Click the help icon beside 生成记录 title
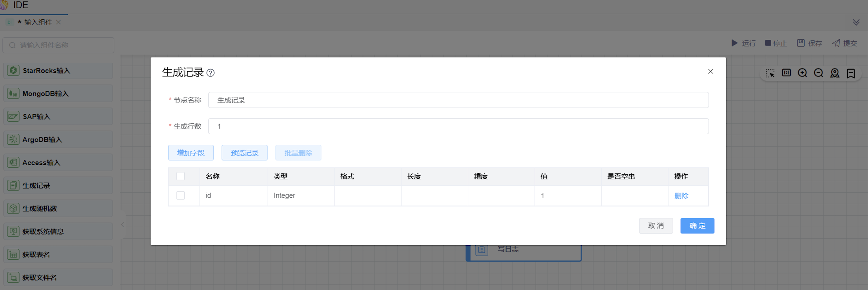This screenshot has height=290, width=868. point(211,73)
